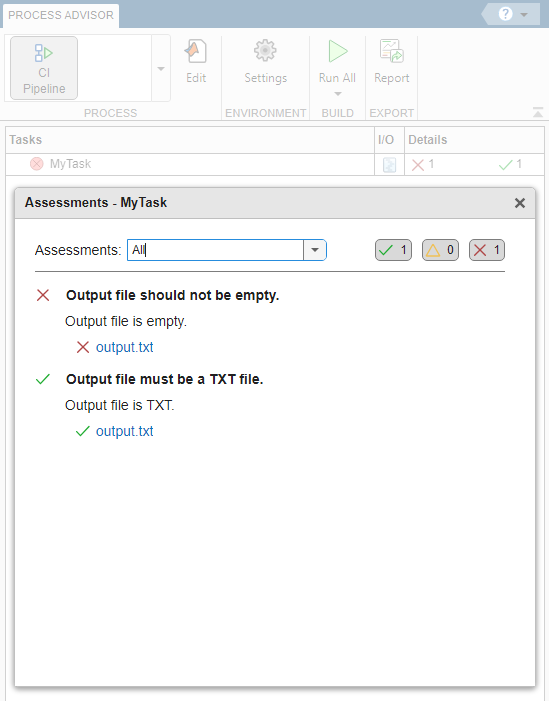The height and width of the screenshot is (701, 549).
Task: Expand the Help dropdown arrow
Action: pyautogui.click(x=524, y=15)
